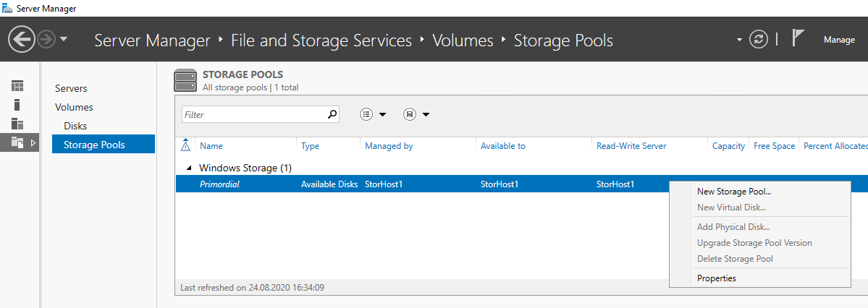Image resolution: width=868 pixels, height=308 pixels.
Task: Open the Manage menu
Action: click(x=839, y=39)
